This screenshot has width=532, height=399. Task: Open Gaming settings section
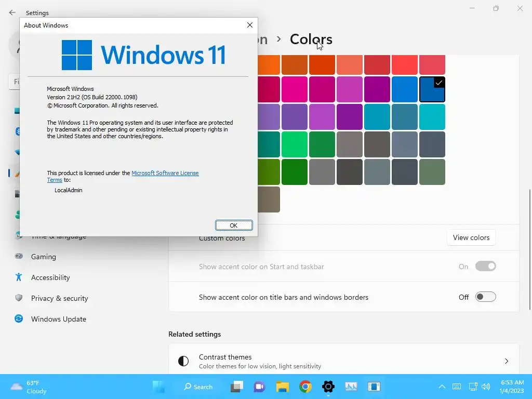(x=44, y=257)
